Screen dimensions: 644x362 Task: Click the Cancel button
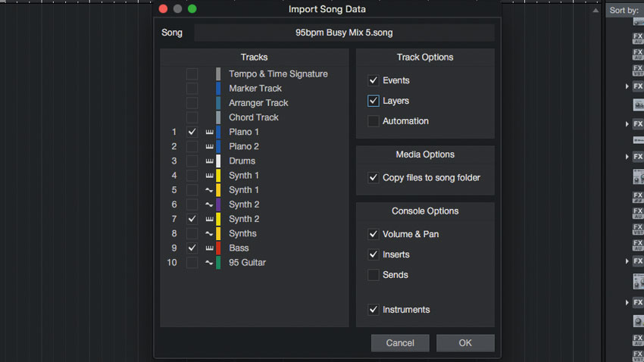click(x=400, y=343)
